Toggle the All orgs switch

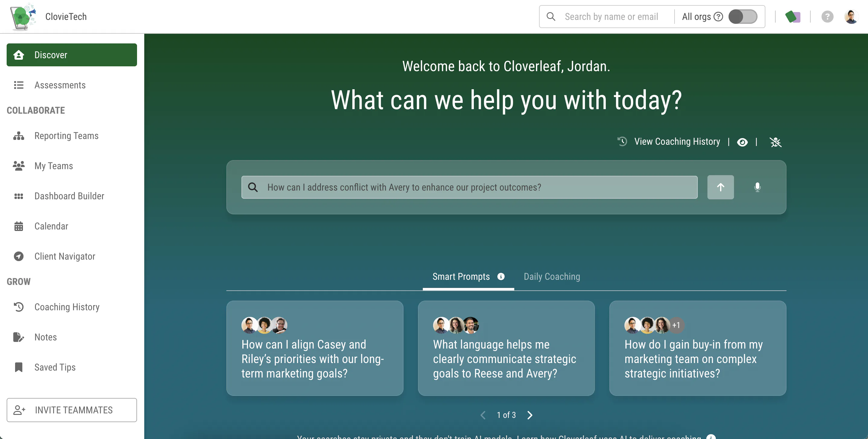[743, 17]
